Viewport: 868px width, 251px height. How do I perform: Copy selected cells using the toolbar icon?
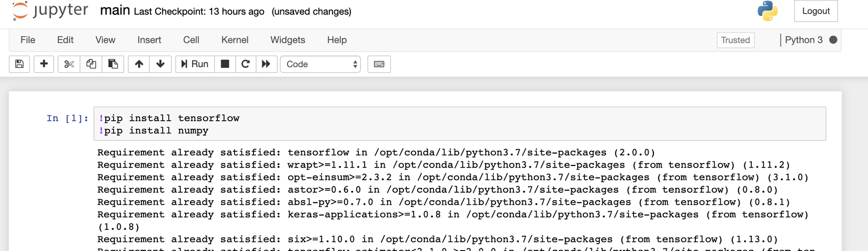91,64
